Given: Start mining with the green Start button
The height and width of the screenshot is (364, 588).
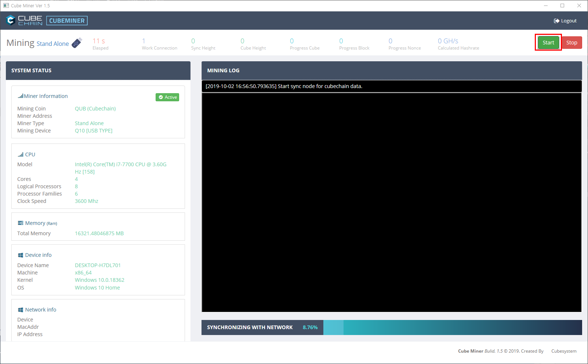Looking at the screenshot, I should tap(548, 43).
